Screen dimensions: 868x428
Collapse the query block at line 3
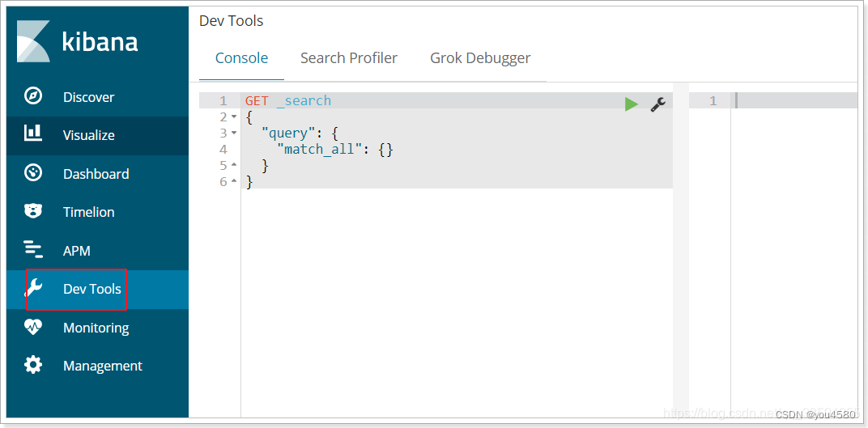click(234, 133)
